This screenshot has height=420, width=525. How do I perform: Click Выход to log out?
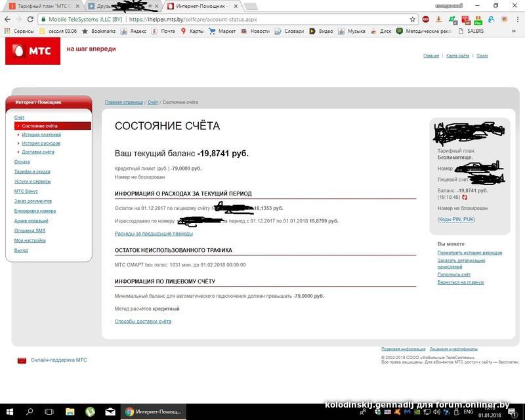pos(21,251)
